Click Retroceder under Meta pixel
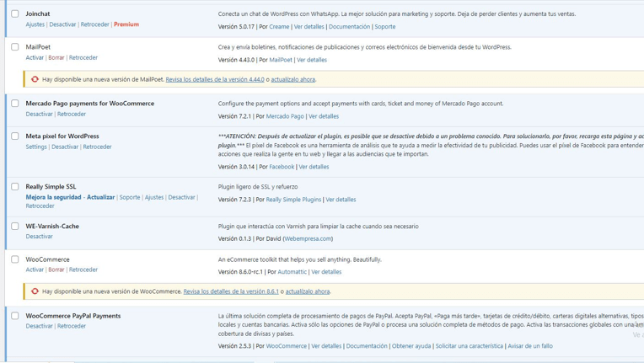This screenshot has width=644, height=363. coord(97,147)
